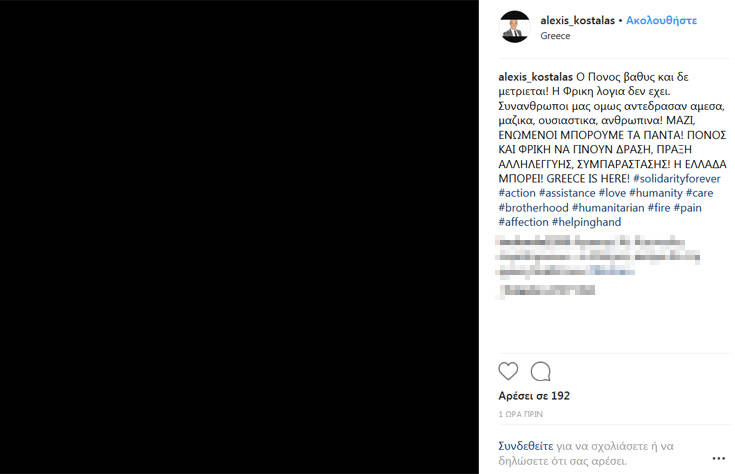Open the #helpinghand hashtag
The height and width of the screenshot is (474, 735).
coord(586,222)
